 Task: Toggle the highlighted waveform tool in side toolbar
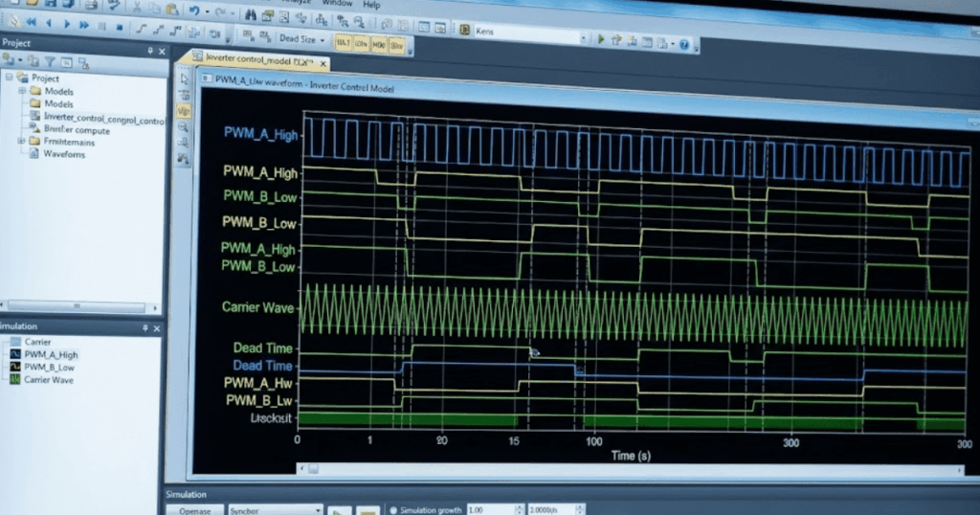[x=183, y=110]
